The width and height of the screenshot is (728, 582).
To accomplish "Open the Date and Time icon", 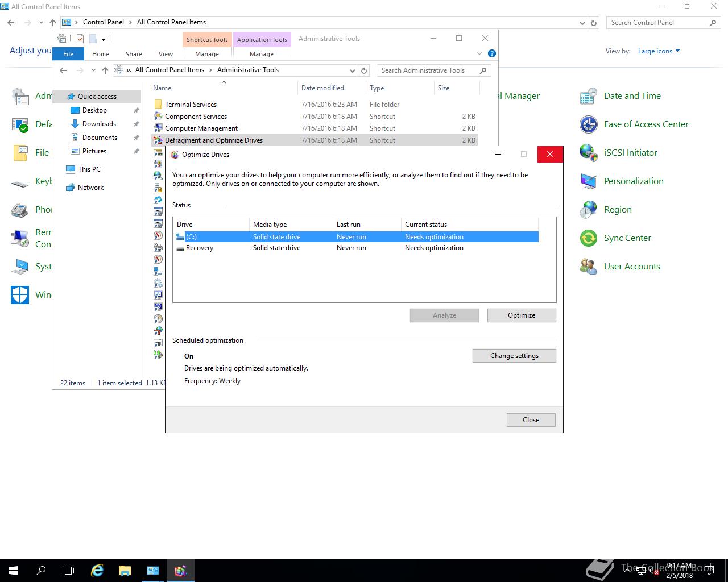I will coord(588,96).
